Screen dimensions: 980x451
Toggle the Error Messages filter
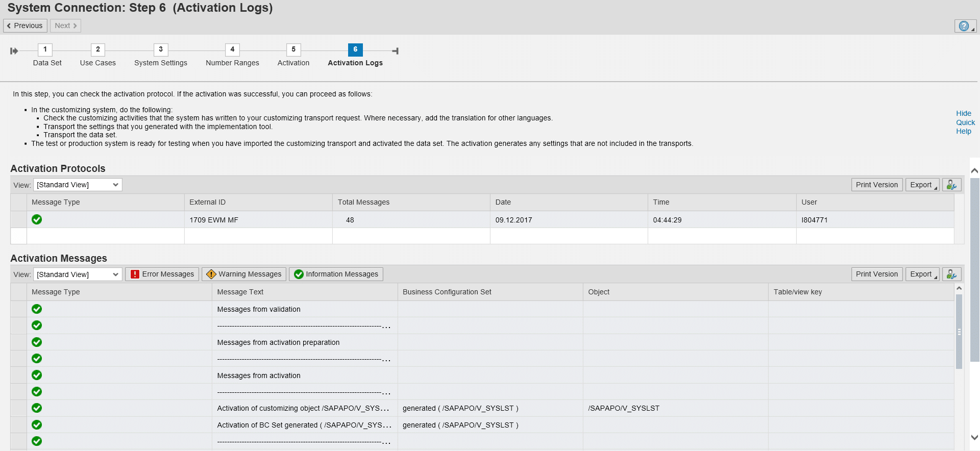click(162, 274)
